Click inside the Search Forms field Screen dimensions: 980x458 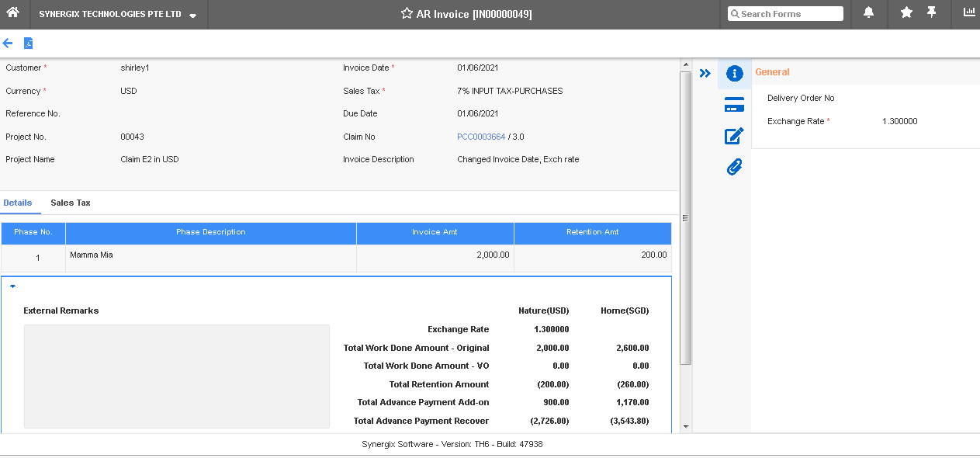tap(785, 13)
